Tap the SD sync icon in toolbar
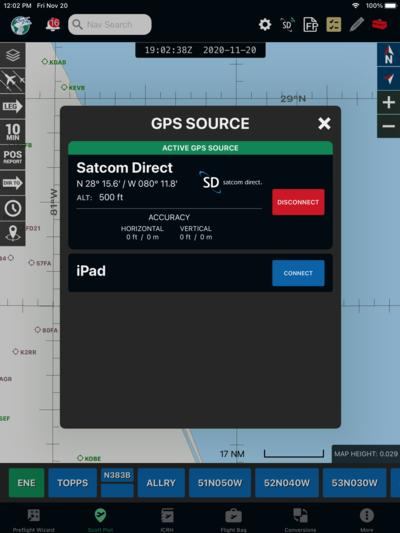 coord(287,25)
